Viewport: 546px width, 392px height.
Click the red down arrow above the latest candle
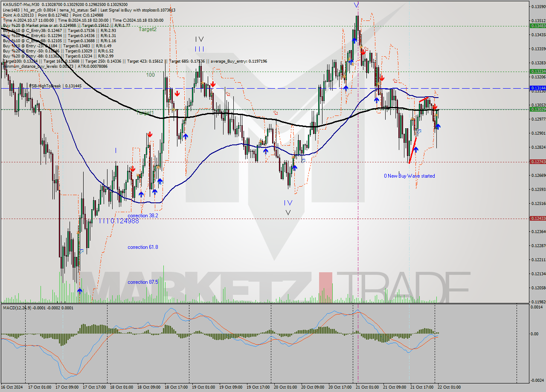[x=435, y=107]
